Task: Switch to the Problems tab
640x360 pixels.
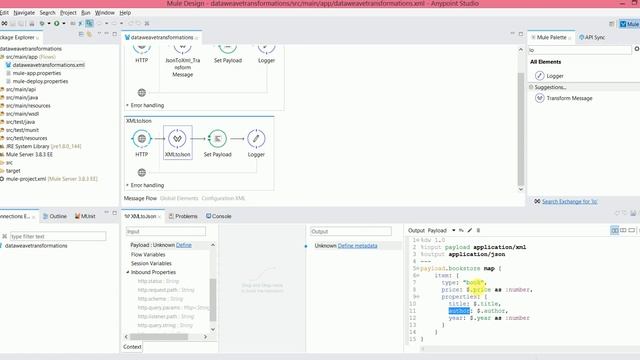Action: (183, 216)
